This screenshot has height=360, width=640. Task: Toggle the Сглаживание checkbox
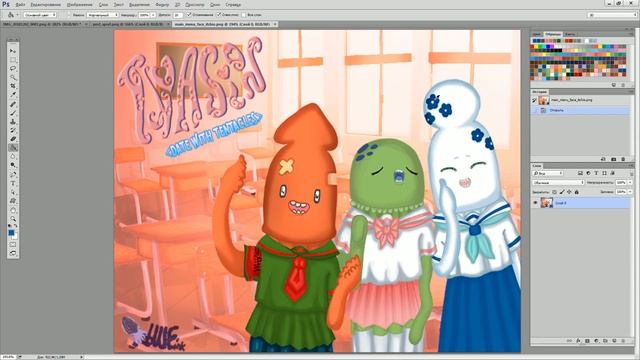click(x=189, y=15)
